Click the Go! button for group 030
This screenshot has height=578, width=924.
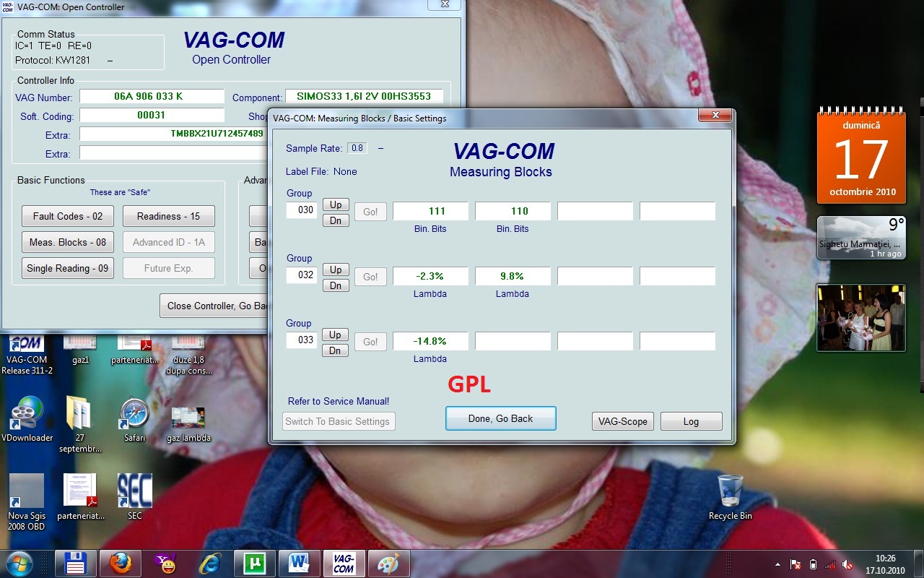pyautogui.click(x=370, y=212)
